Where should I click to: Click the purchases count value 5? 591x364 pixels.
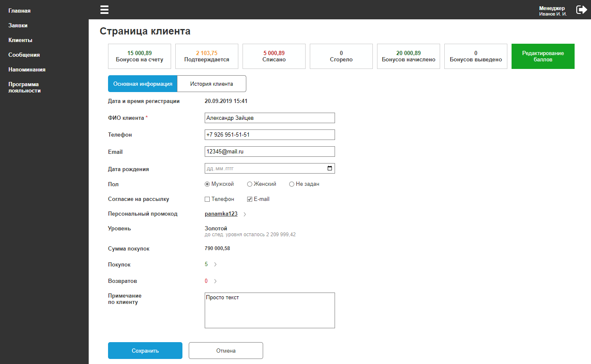coord(206,264)
